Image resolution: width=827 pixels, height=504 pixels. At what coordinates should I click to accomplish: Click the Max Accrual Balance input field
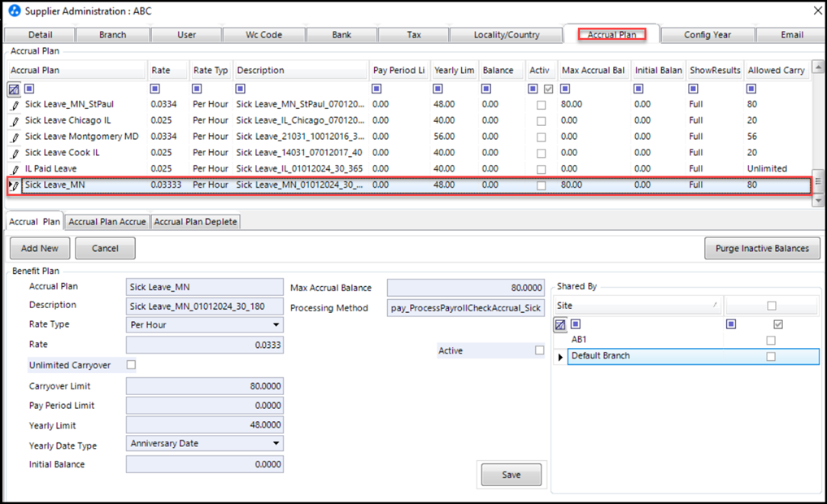(x=465, y=287)
